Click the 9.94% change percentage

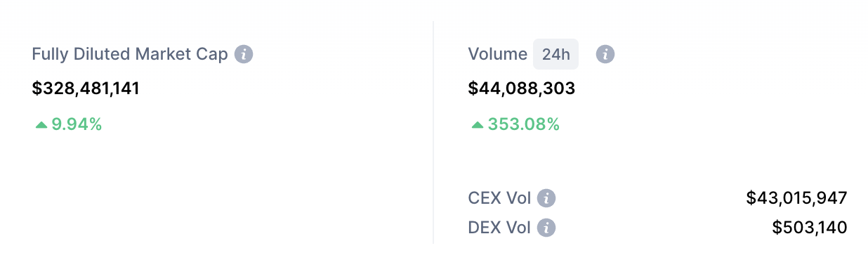(77, 125)
